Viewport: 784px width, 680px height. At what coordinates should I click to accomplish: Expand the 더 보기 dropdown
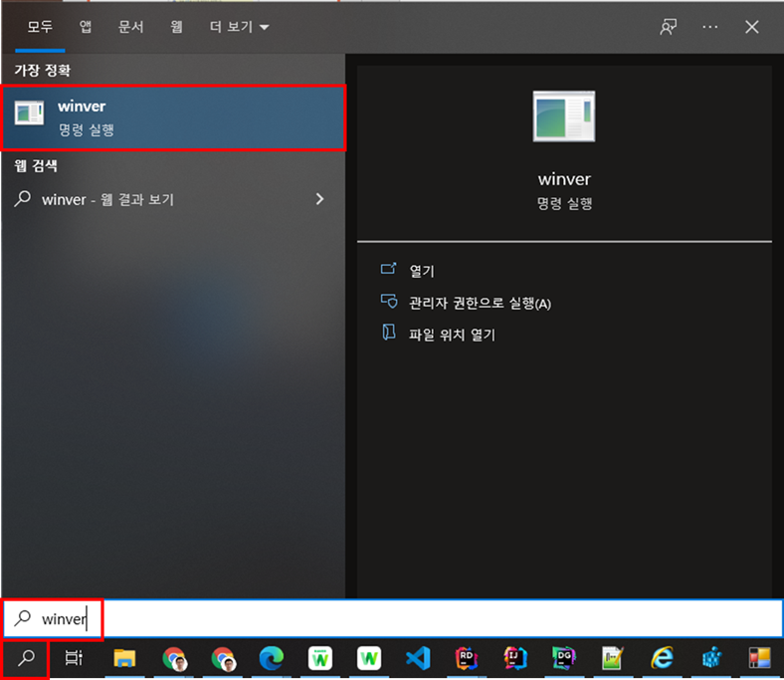(239, 27)
